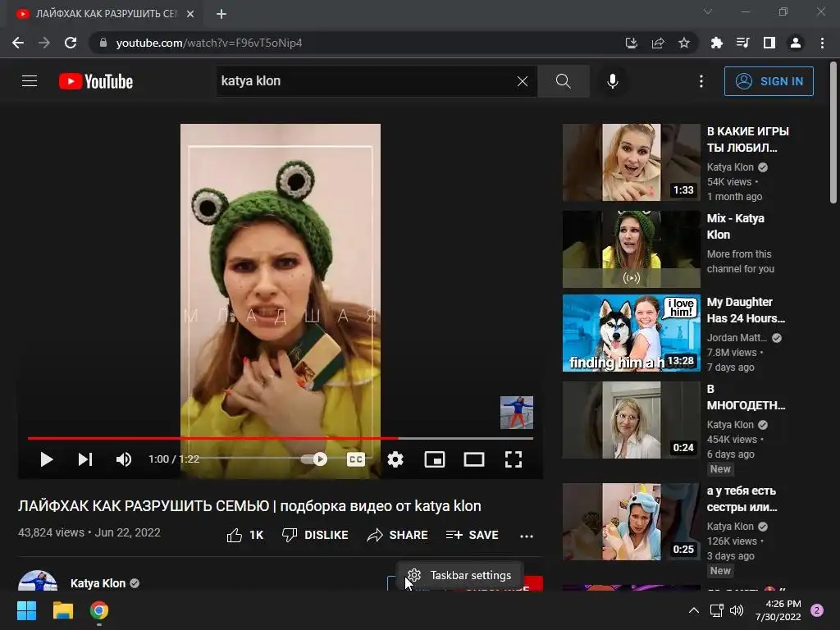Screen dimensions: 840x630
Task: Open a new tab with plus
Action: tap(221, 14)
